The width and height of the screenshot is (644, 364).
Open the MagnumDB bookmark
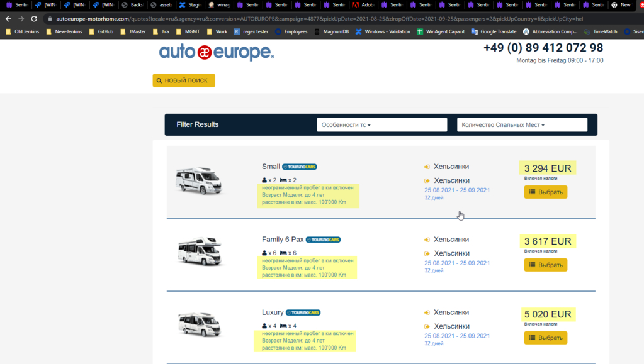point(332,31)
